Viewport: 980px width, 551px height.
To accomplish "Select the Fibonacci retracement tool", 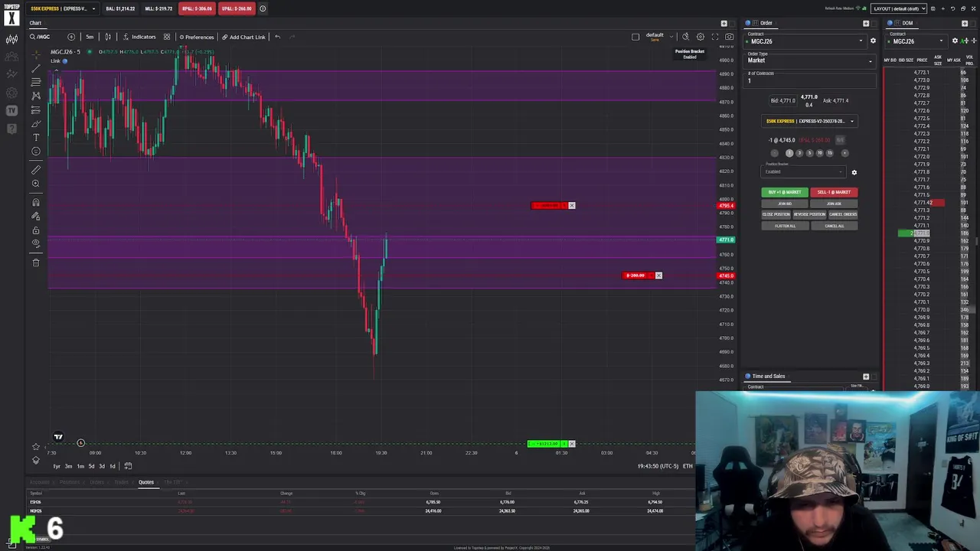I will pyautogui.click(x=36, y=82).
